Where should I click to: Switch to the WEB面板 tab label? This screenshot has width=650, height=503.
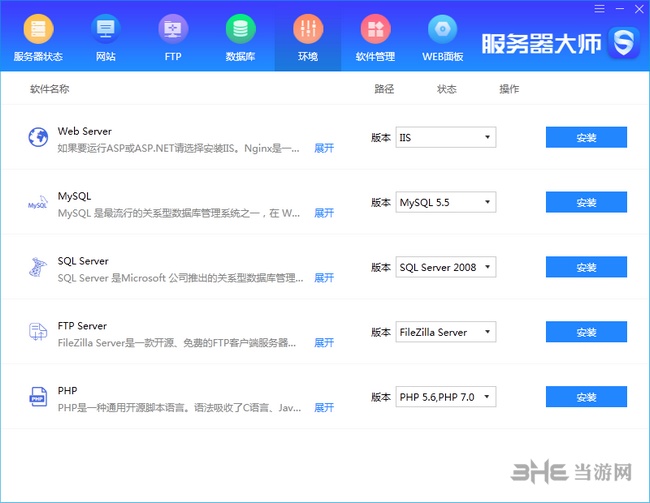[442, 56]
